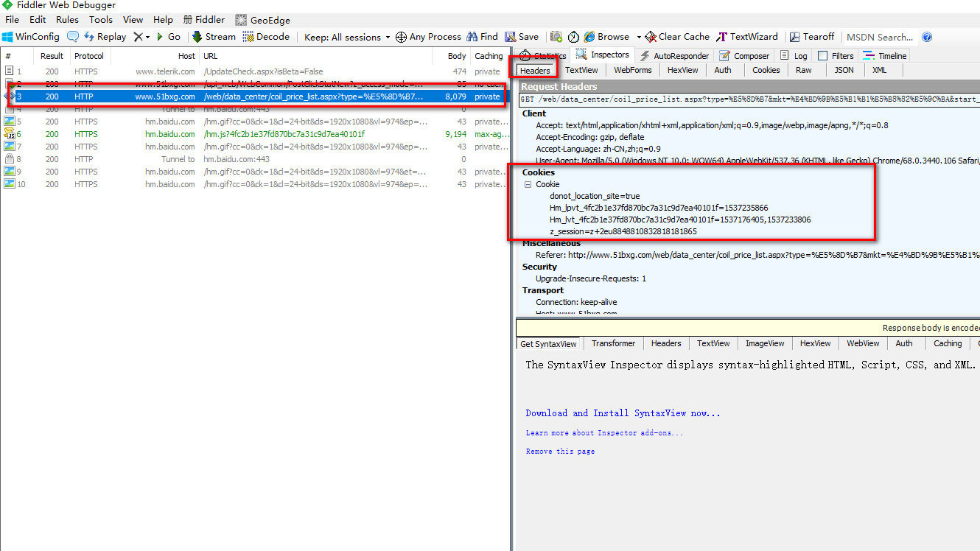Toggle Stream mode in the toolbar

point(214,37)
